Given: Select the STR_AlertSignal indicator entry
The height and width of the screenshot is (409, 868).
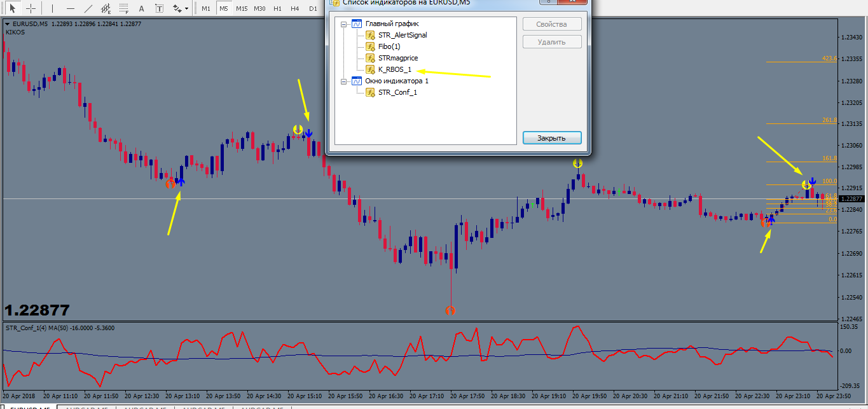Looking at the screenshot, I should click(x=402, y=36).
